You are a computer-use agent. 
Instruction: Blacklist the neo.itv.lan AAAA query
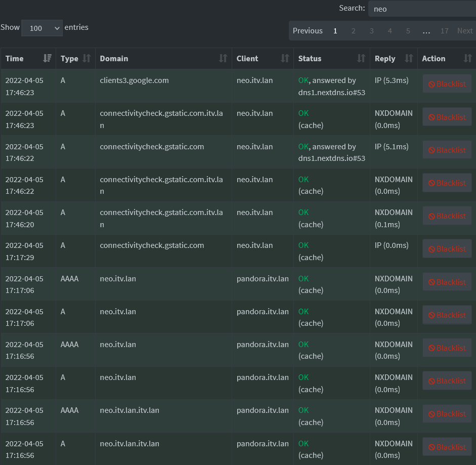(447, 282)
